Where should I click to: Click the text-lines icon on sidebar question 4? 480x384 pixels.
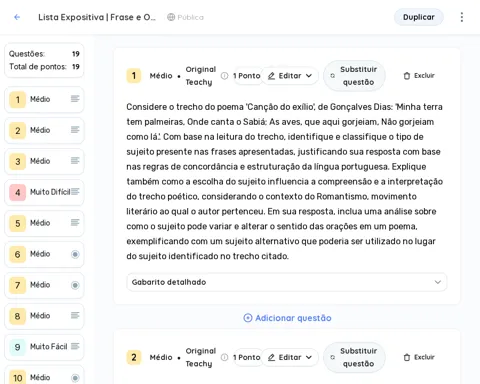[75, 192]
